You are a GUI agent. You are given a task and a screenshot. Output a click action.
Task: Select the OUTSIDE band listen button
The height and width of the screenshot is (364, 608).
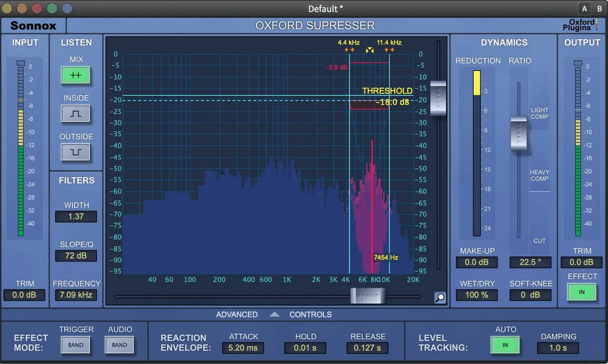75,152
